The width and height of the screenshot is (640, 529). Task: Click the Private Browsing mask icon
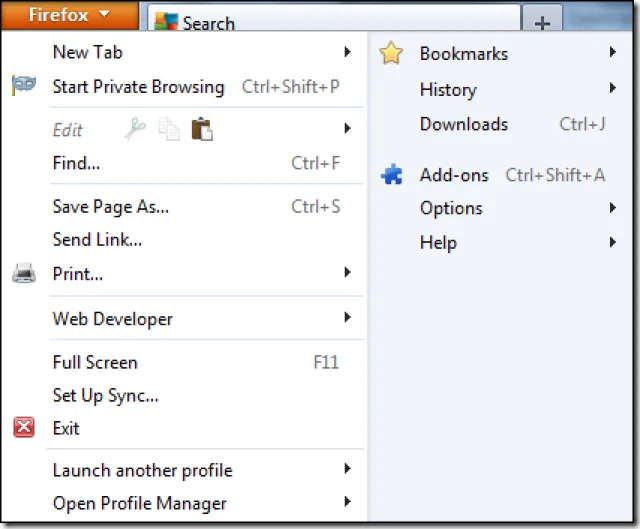(x=24, y=85)
